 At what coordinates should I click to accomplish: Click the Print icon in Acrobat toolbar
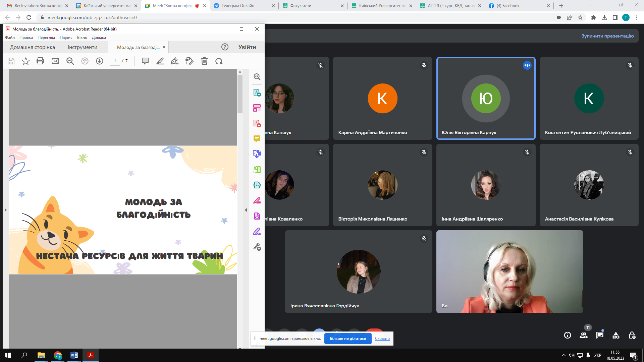[x=40, y=61]
